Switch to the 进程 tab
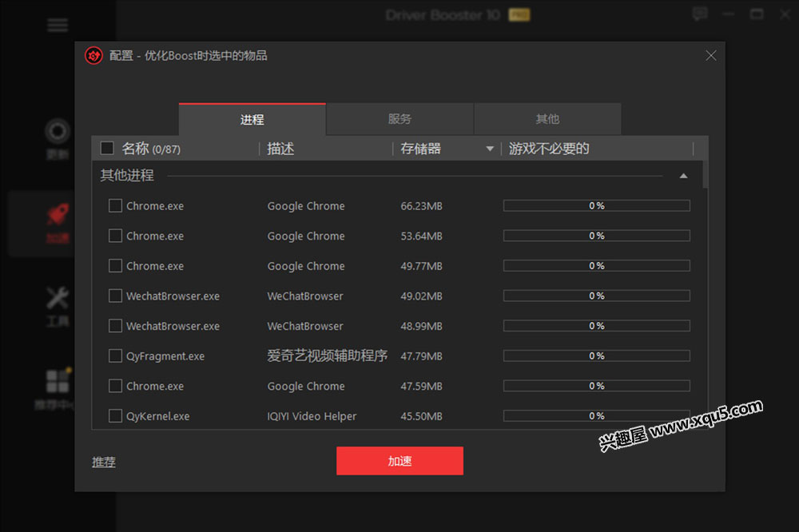Image resolution: width=799 pixels, height=532 pixels. [252, 119]
